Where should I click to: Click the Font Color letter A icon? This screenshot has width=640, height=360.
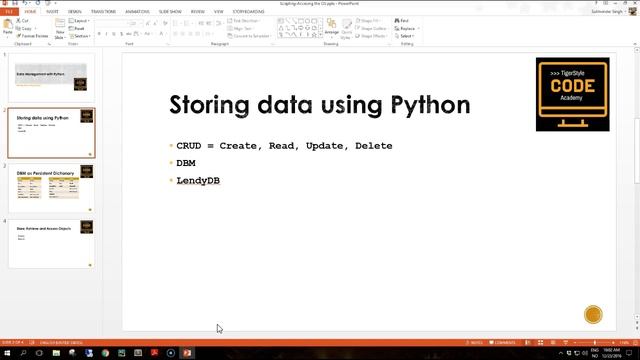161,33
